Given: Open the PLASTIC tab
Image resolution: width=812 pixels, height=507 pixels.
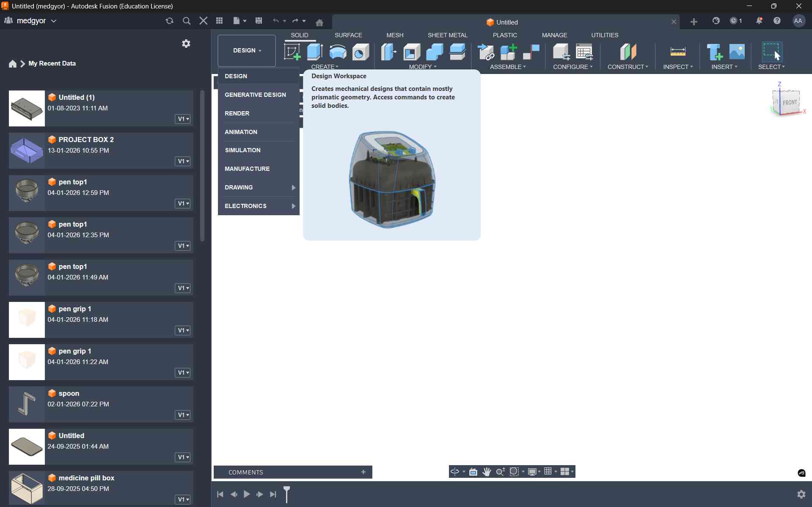Looking at the screenshot, I should 505,35.
